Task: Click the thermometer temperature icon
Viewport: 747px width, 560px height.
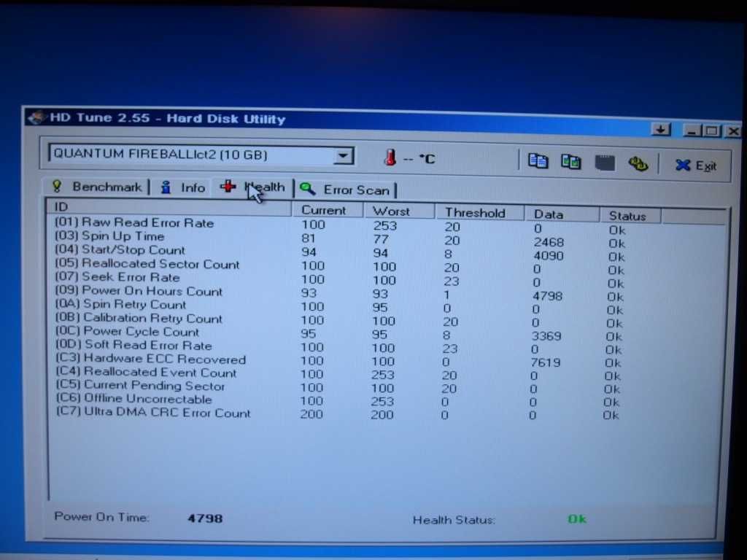Action: [x=390, y=157]
